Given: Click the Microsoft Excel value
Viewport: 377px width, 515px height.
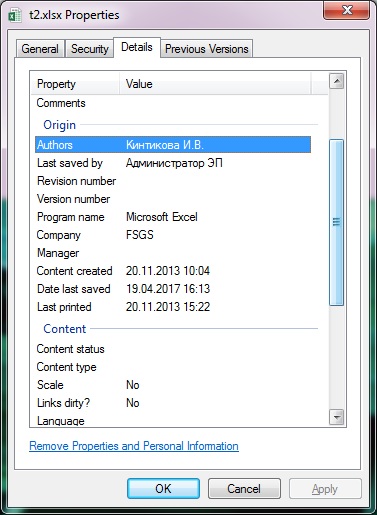Looking at the screenshot, I should pyautogui.click(x=162, y=217).
